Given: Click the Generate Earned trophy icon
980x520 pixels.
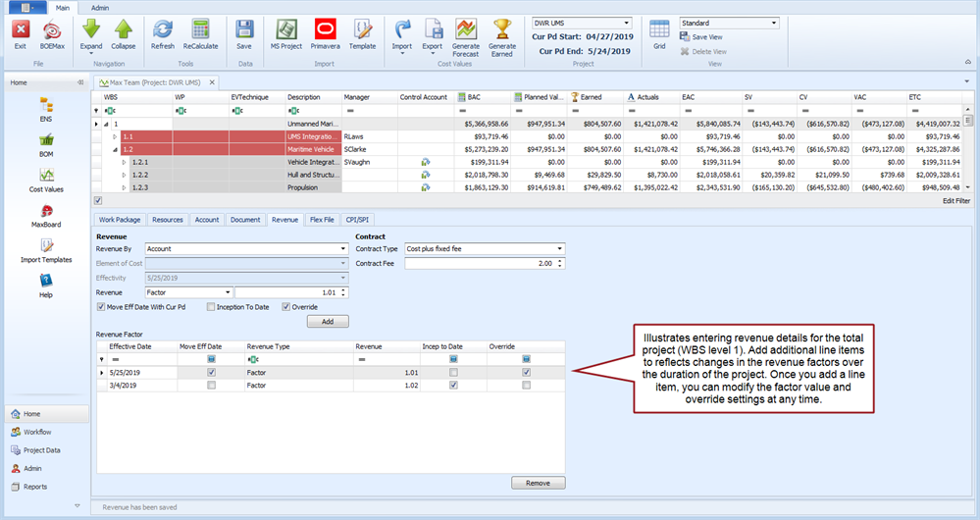Looking at the screenshot, I should (x=502, y=30).
